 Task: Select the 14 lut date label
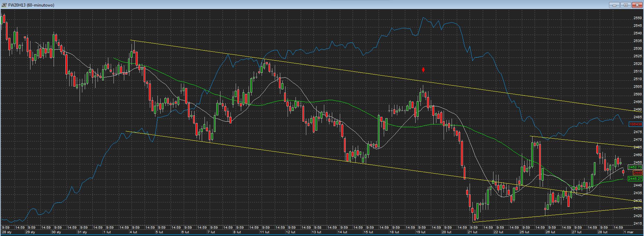[343, 232]
